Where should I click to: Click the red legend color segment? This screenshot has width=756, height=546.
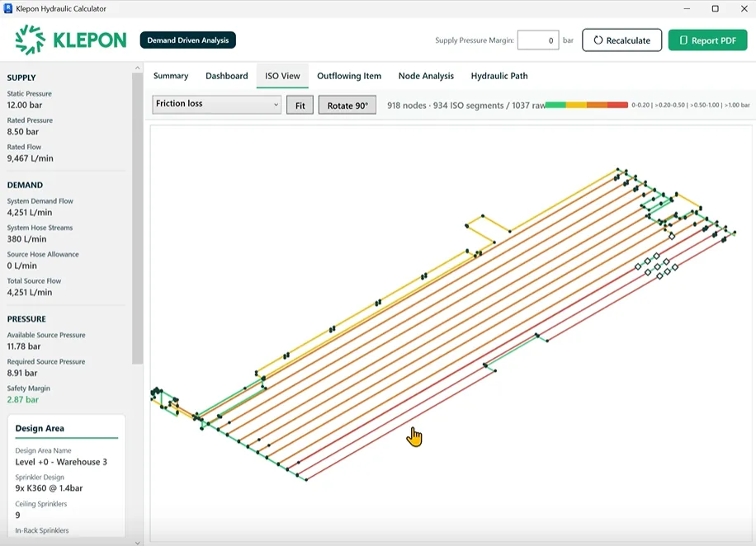617,105
